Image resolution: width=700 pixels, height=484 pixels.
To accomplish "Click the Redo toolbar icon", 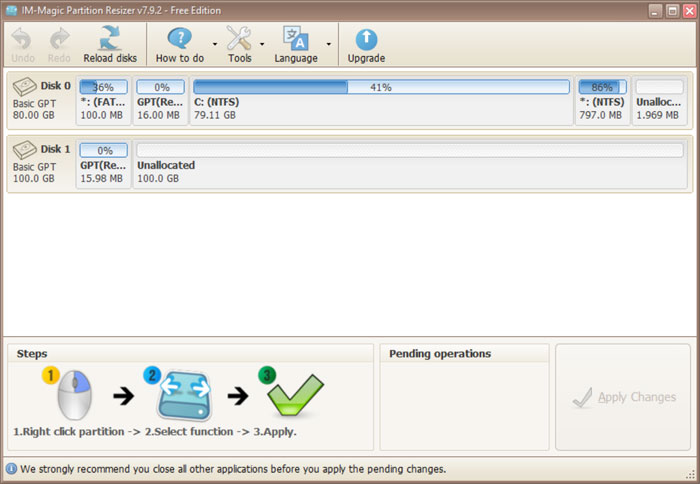I will tap(59, 39).
